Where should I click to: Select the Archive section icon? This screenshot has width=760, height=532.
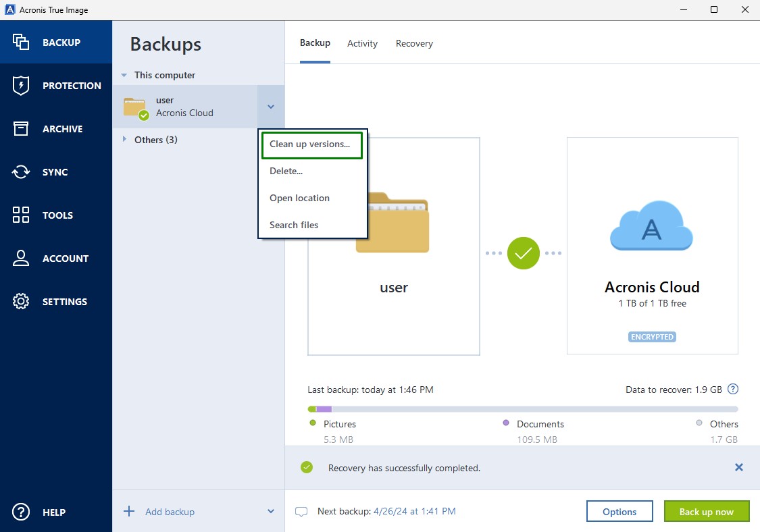click(x=20, y=128)
